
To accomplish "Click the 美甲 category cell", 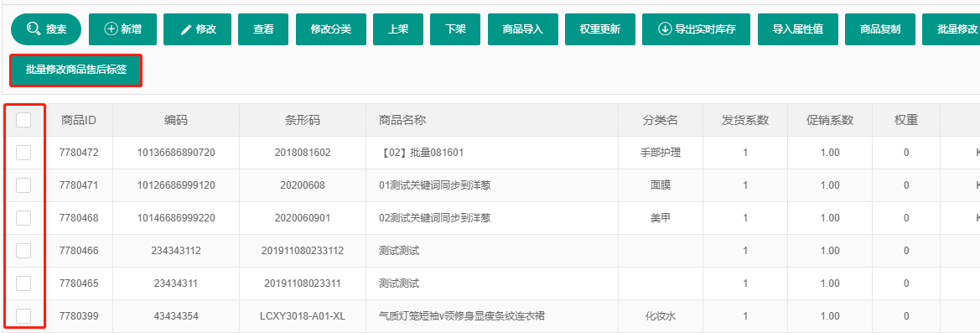I will pyautogui.click(x=661, y=218).
